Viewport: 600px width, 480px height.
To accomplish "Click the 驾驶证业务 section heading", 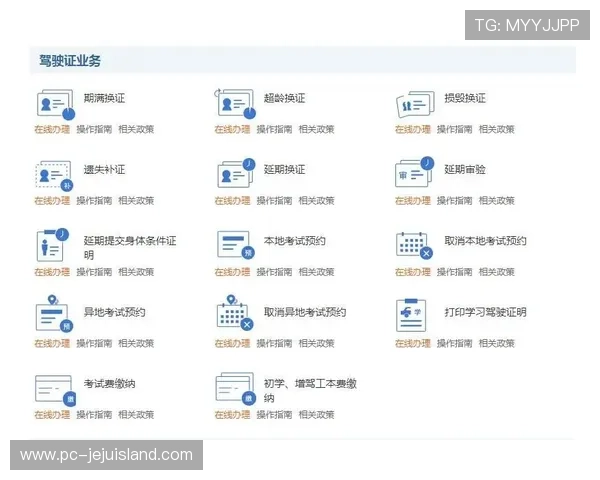I will pos(70,60).
